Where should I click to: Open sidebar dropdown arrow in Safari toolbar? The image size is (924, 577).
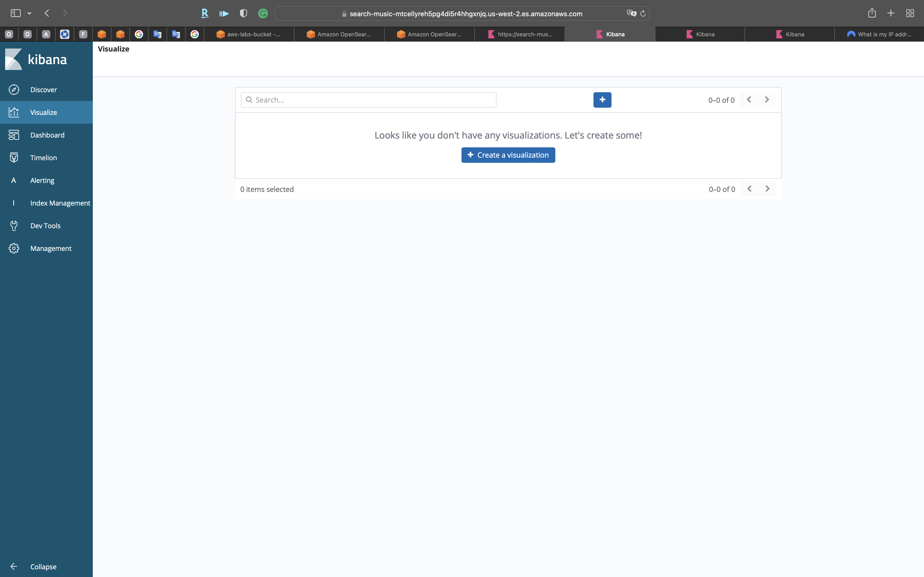click(x=29, y=13)
